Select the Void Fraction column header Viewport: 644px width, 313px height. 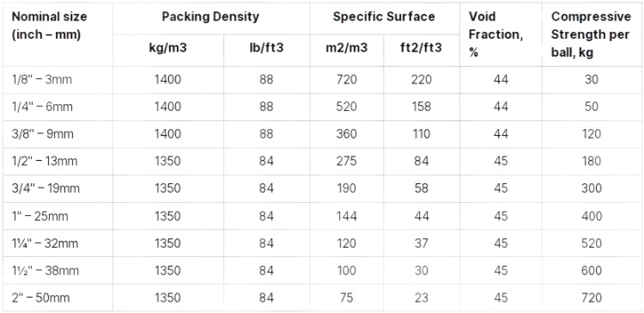tap(496, 34)
